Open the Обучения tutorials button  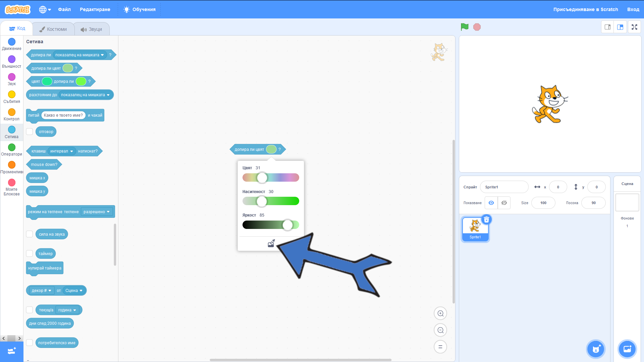[140, 9]
